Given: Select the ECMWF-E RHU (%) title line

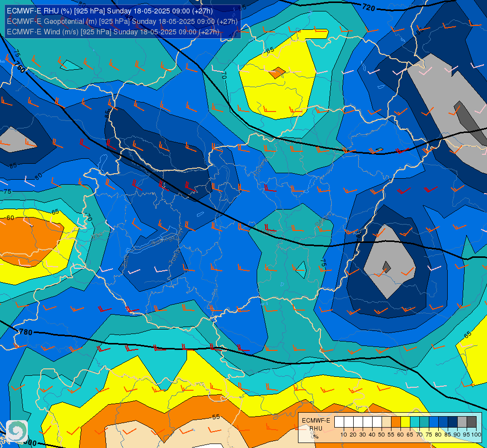Looking at the screenshot, I should point(109,11).
